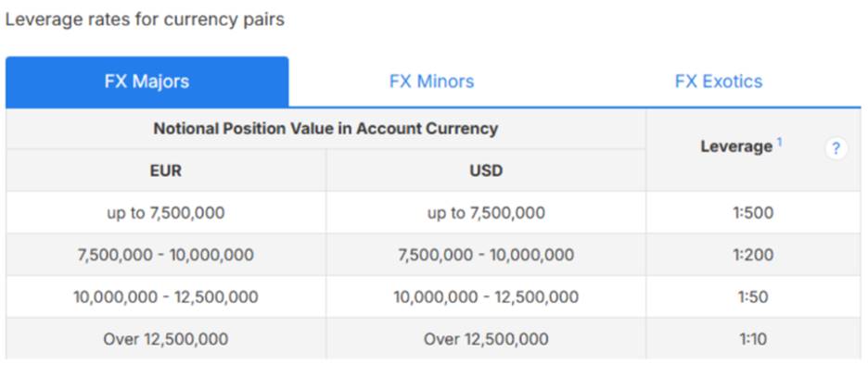This screenshot has width=868, height=377.
Task: Click the 1:10 leverage cell
Action: tap(753, 339)
